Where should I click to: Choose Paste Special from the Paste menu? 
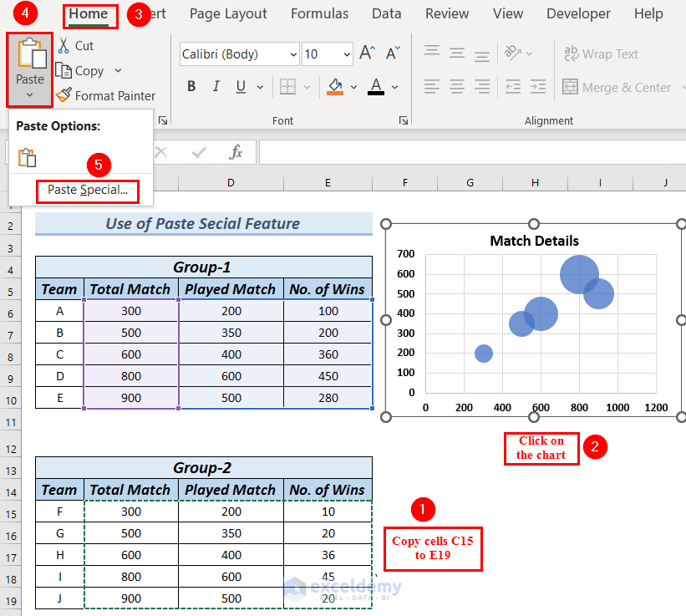(x=87, y=191)
